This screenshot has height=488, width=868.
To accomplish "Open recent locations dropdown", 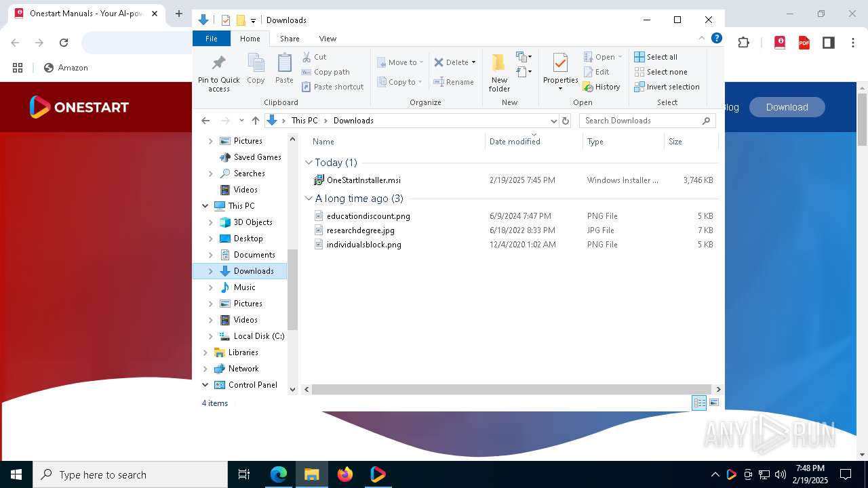I will pos(241,121).
